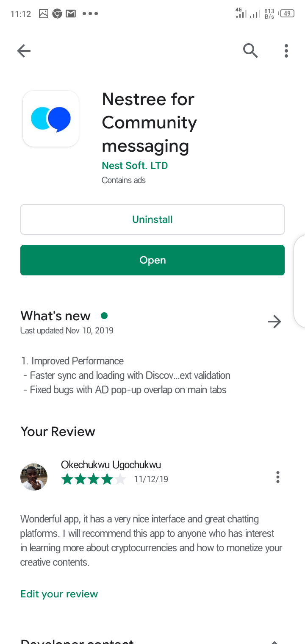Expand What's new with the arrow
305x644 pixels.
tap(274, 322)
